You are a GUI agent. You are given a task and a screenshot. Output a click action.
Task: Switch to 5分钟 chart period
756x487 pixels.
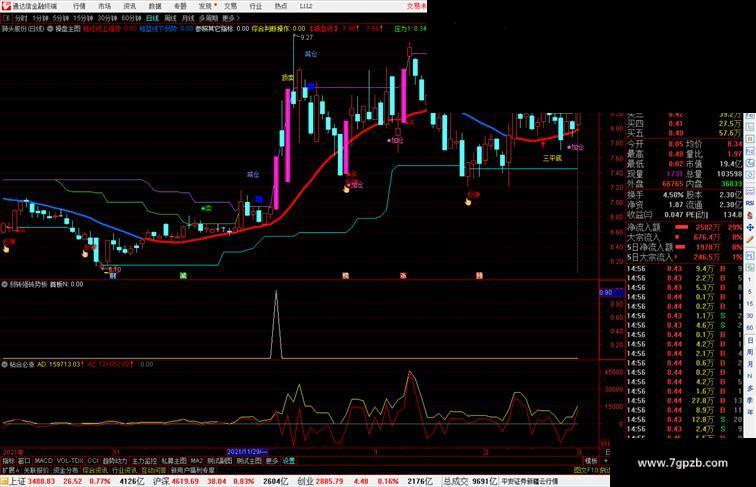point(60,18)
